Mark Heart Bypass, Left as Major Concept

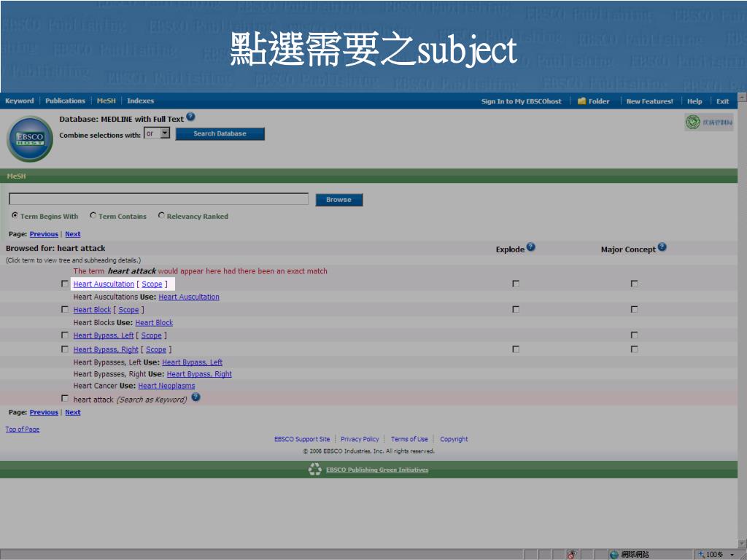point(634,335)
